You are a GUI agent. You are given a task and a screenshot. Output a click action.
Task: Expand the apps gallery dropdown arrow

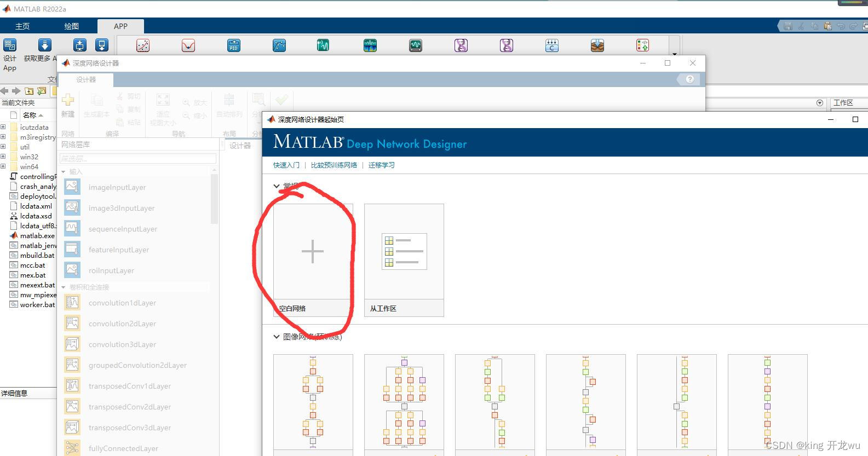pos(675,54)
